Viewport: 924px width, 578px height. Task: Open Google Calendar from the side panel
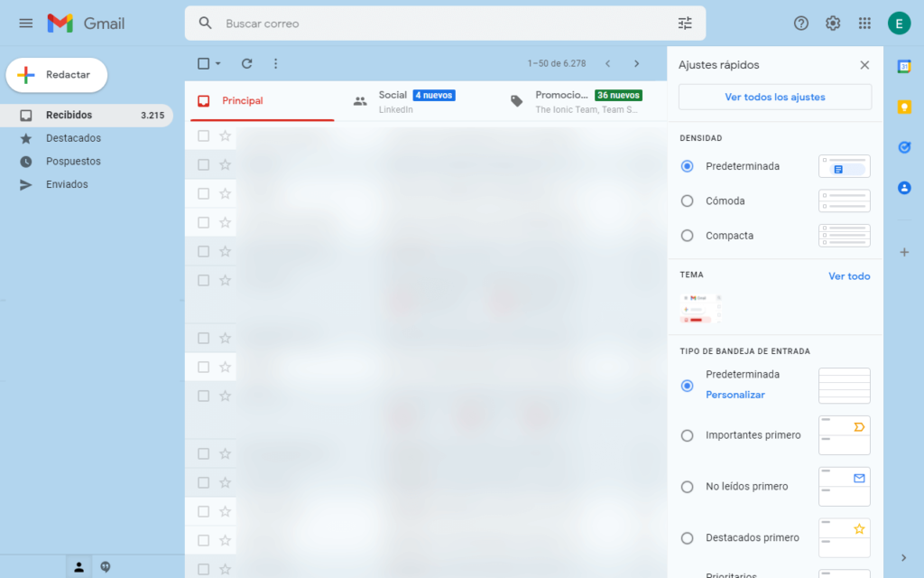903,66
